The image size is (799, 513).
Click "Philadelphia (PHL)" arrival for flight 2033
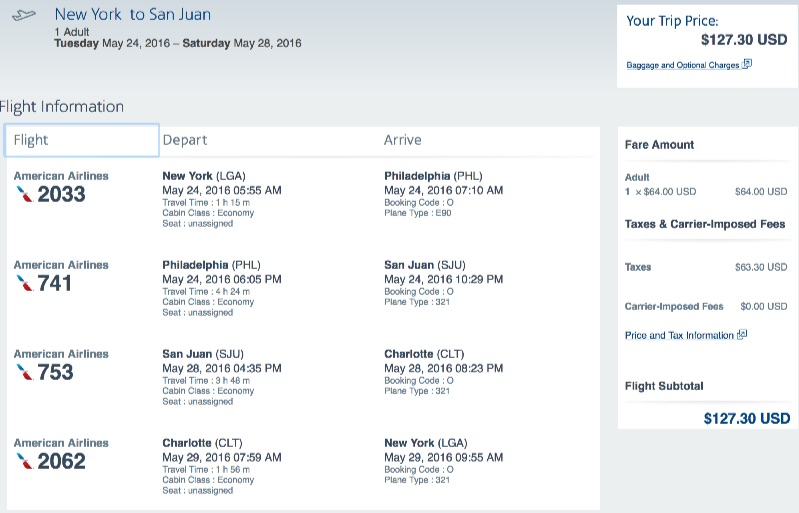click(x=433, y=176)
